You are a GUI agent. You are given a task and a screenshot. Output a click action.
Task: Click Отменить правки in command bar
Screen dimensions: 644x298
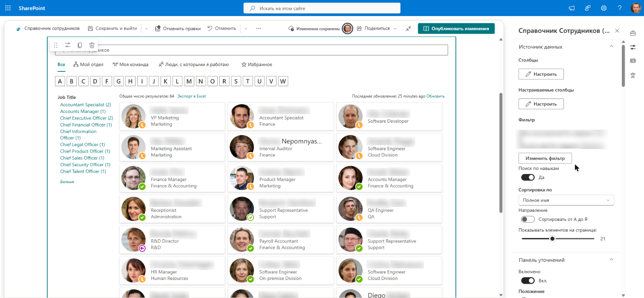pyautogui.click(x=178, y=28)
